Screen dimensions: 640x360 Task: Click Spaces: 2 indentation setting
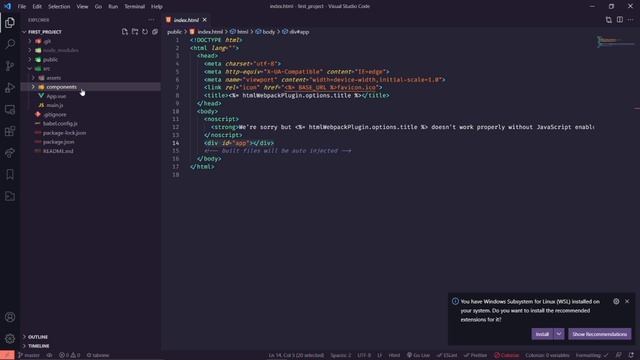tap(341, 355)
